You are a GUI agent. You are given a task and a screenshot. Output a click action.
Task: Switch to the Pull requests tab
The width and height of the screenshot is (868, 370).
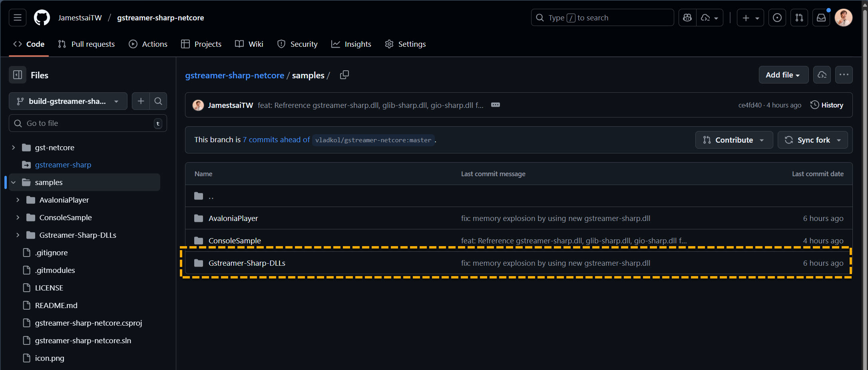(86, 44)
